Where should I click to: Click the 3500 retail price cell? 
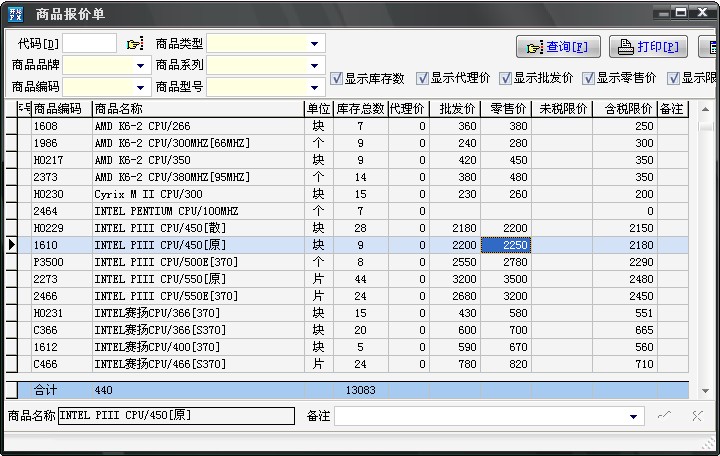click(x=506, y=279)
